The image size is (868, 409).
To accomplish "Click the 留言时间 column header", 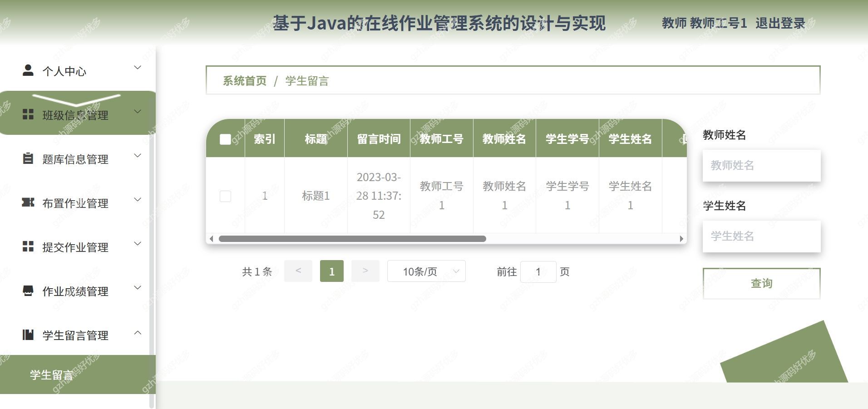I will (x=379, y=139).
